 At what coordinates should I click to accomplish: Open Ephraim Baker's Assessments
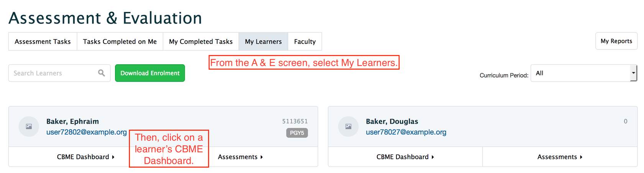[x=240, y=157]
